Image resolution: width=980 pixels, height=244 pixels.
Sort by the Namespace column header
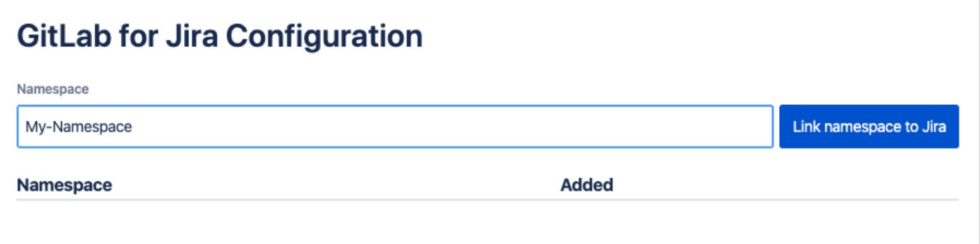pyautogui.click(x=64, y=185)
